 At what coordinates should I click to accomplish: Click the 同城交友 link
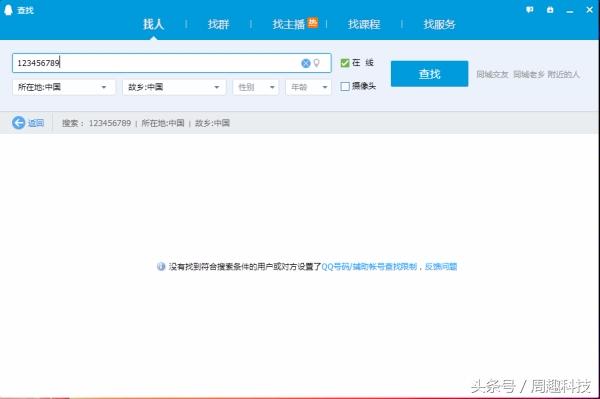[492, 74]
